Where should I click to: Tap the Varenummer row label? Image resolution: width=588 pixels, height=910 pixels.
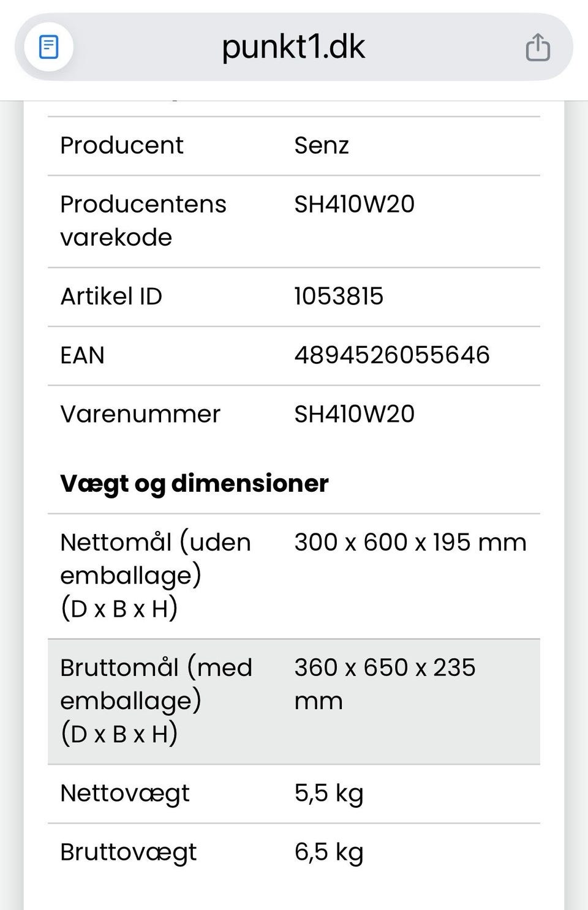(x=140, y=414)
